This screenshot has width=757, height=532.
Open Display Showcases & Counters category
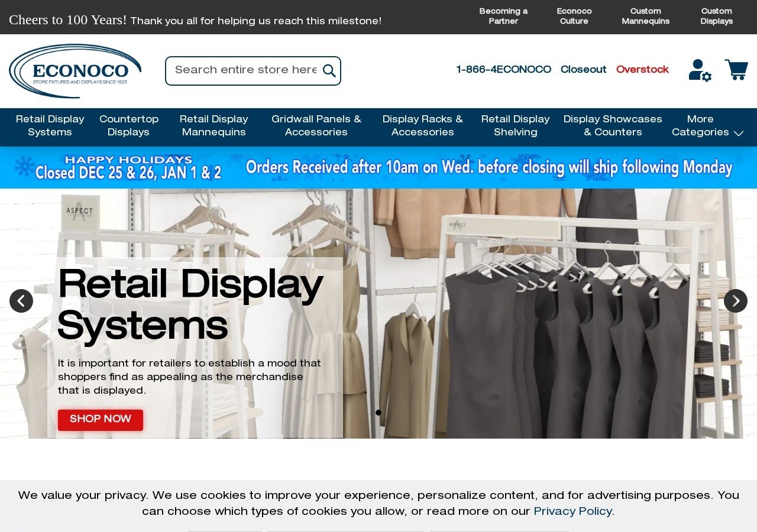coord(613,125)
